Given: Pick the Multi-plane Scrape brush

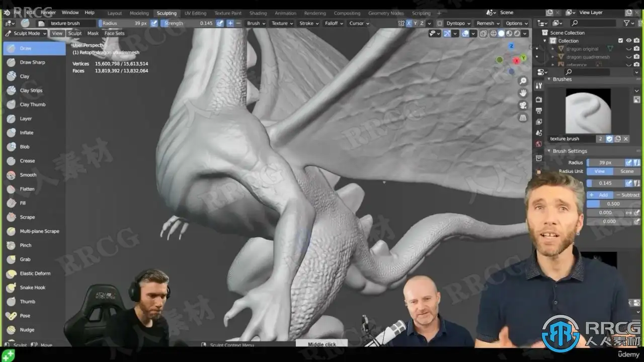Looking at the screenshot, I should coord(34,231).
